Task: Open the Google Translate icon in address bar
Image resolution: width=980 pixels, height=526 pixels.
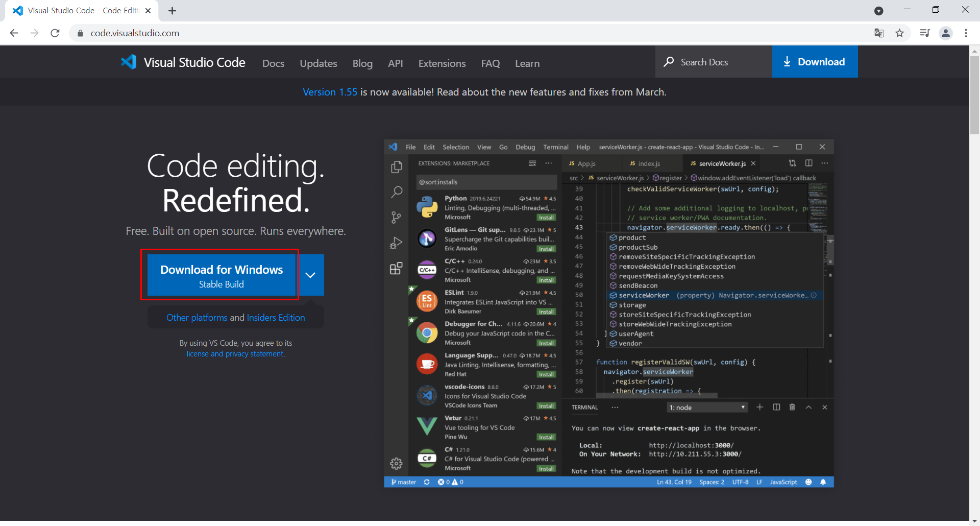Action: tap(879, 33)
